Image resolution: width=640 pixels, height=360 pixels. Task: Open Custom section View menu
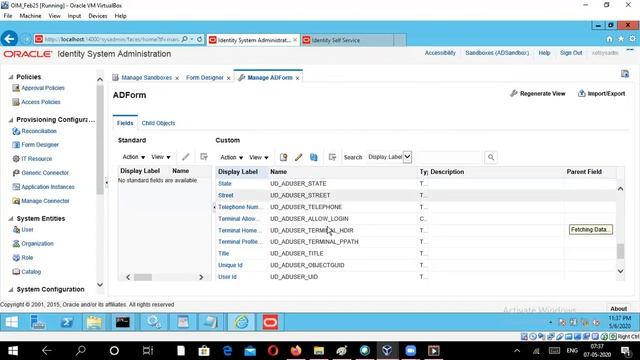(x=259, y=157)
